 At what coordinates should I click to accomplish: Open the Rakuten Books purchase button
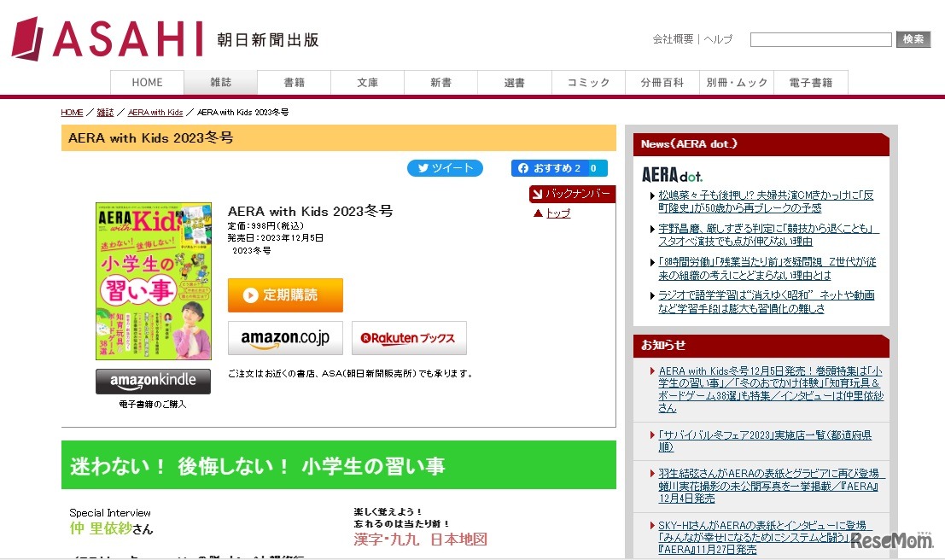click(408, 338)
